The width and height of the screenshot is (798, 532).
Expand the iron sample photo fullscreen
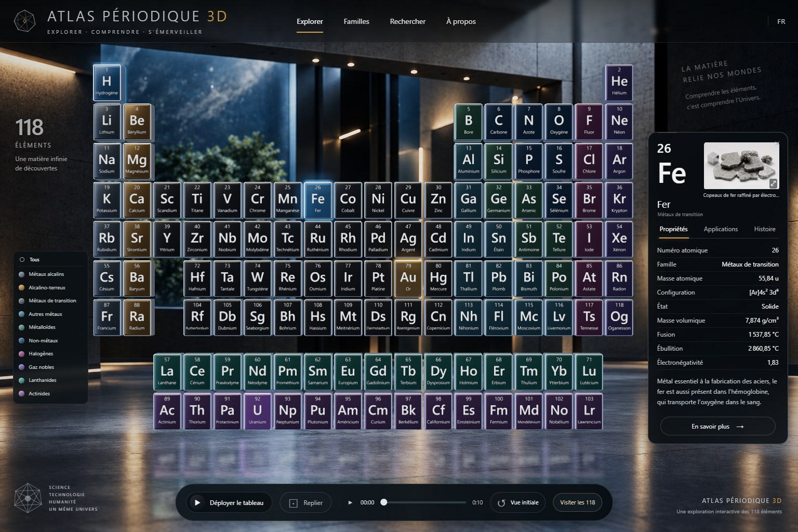point(773,183)
